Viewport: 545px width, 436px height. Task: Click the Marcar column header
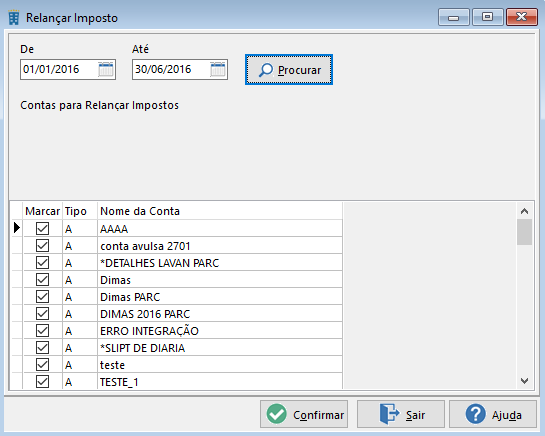43,211
